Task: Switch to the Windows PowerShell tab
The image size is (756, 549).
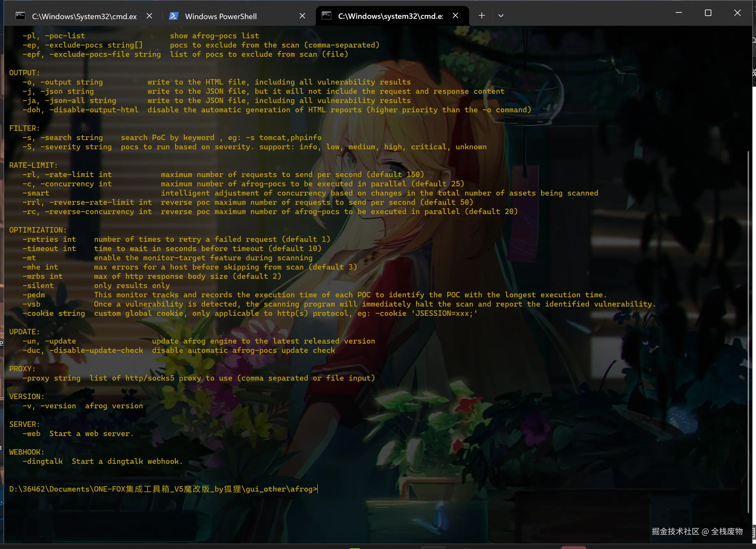Action: click(221, 16)
